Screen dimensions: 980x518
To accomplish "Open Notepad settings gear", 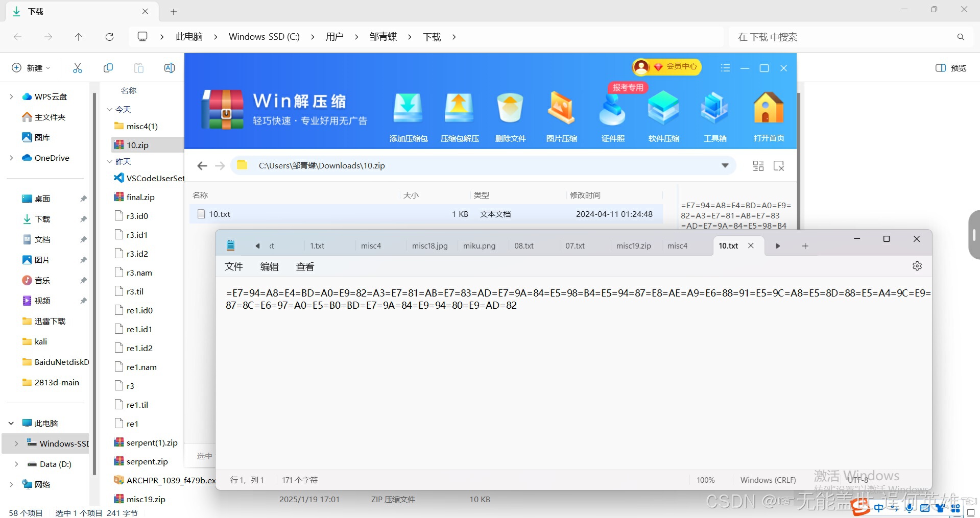I will coord(917,266).
